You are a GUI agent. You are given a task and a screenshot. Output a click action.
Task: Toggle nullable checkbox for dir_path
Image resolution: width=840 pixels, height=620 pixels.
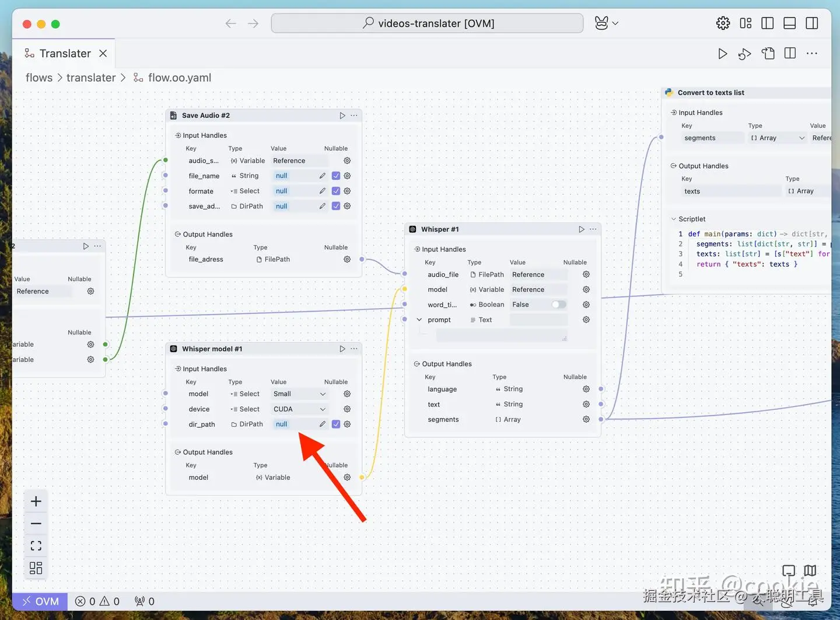(x=336, y=424)
